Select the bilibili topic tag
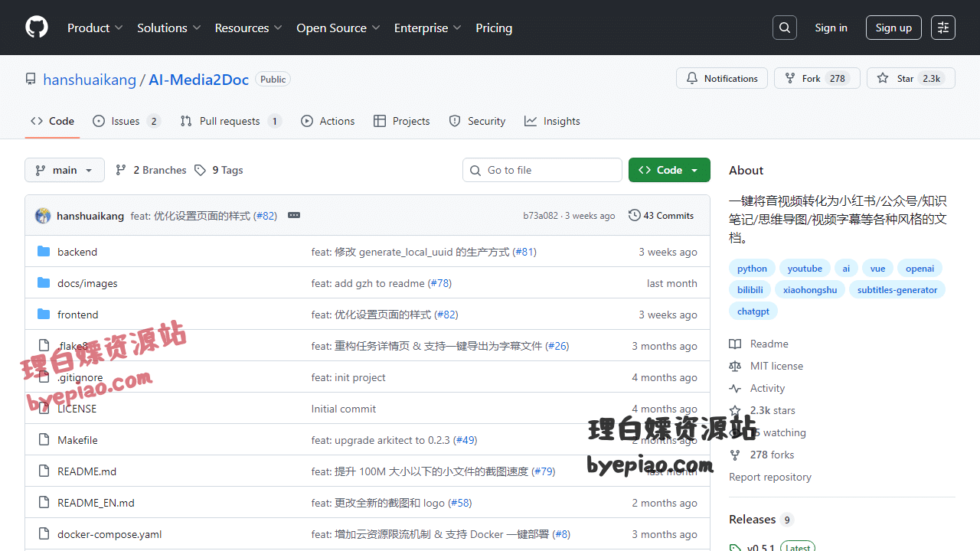 (750, 290)
